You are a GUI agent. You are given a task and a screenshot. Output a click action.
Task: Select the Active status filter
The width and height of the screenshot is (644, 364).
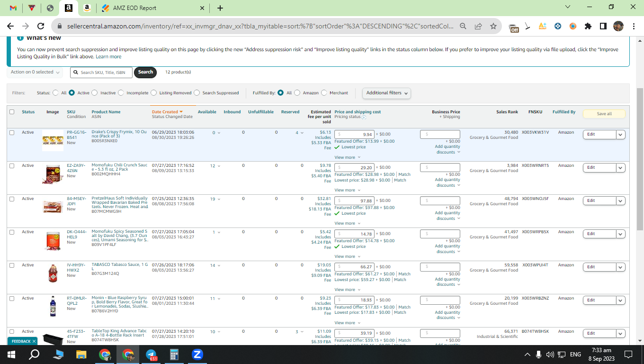click(72, 93)
